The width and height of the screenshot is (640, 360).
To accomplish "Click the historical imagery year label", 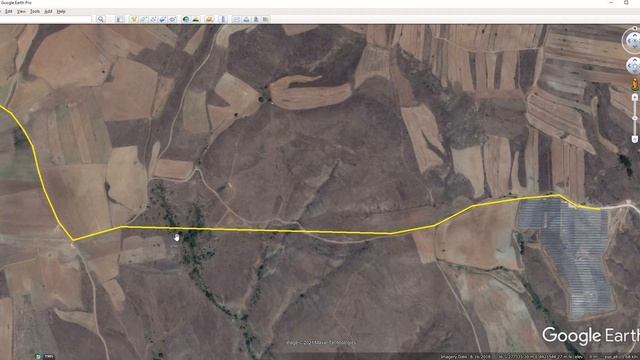I will pos(49,356).
